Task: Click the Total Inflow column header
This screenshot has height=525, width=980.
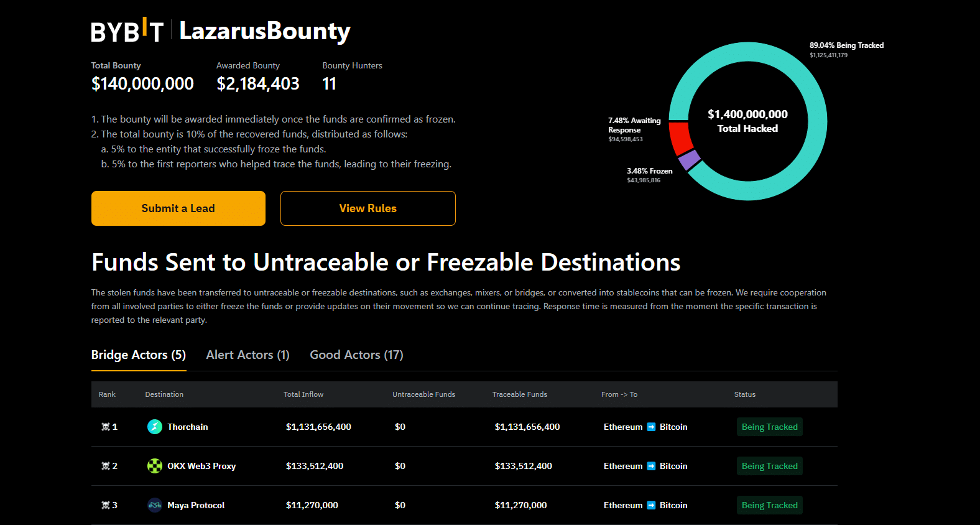Action: click(303, 394)
